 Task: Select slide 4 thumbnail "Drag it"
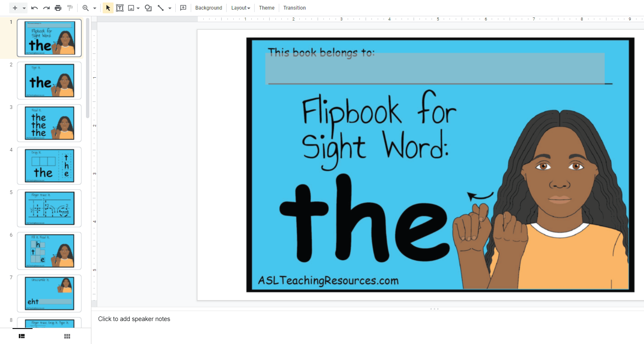coord(49,166)
